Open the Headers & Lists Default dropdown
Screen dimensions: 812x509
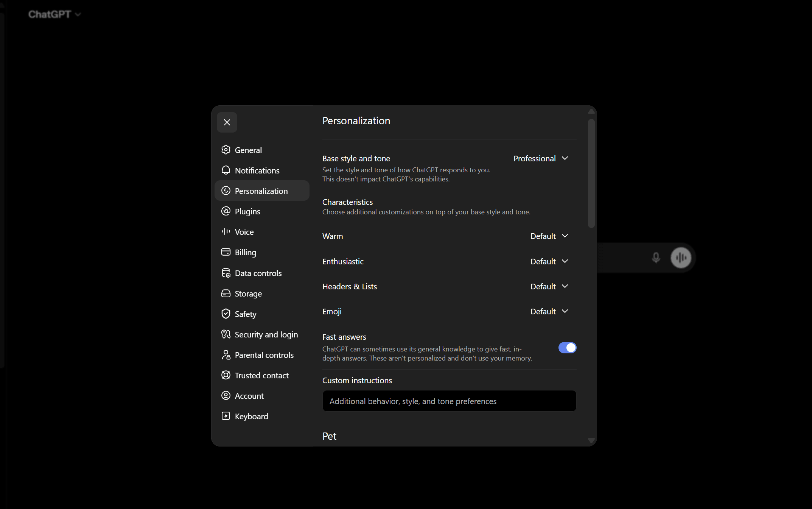(549, 286)
